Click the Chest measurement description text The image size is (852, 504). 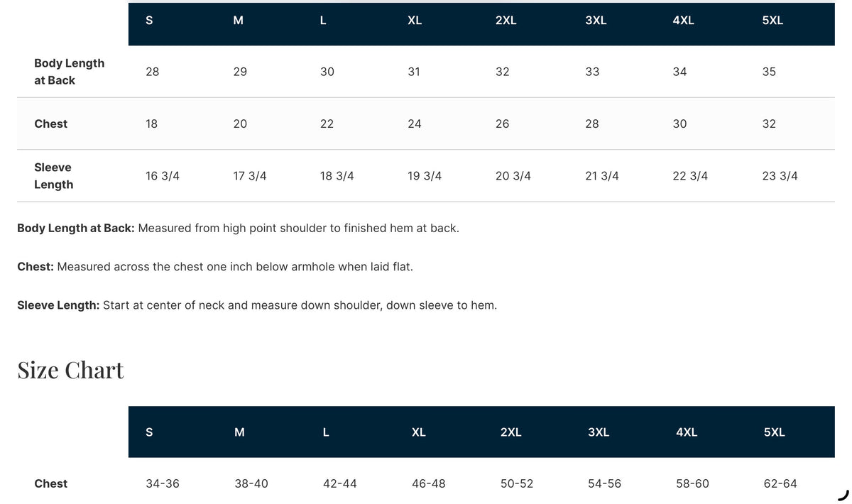(x=215, y=267)
